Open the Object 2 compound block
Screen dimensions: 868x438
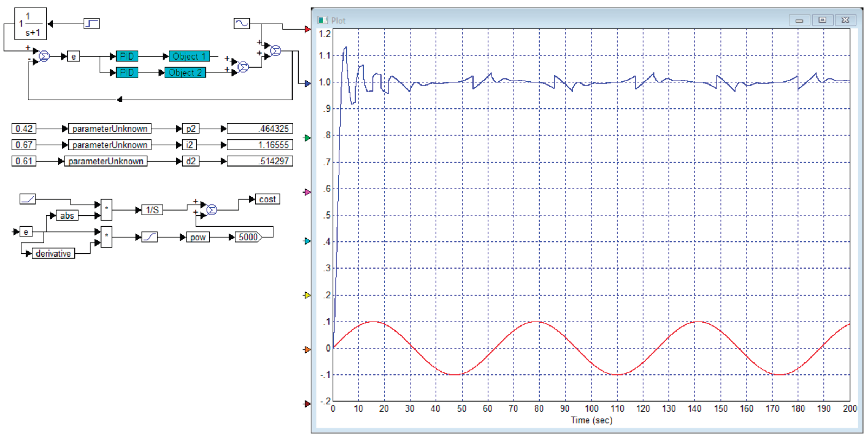pos(185,72)
